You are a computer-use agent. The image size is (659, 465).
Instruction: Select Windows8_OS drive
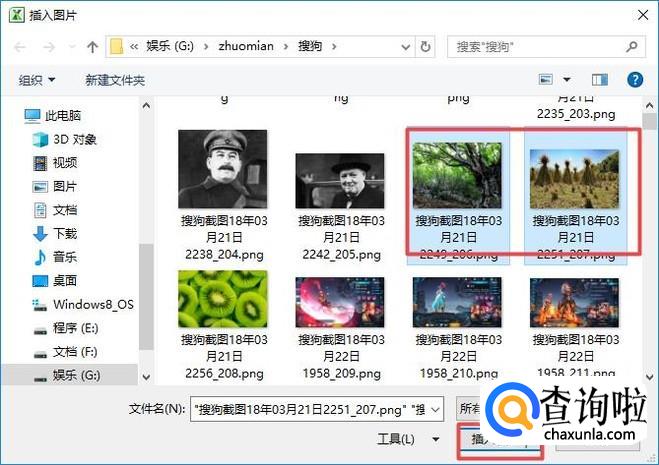(93, 304)
